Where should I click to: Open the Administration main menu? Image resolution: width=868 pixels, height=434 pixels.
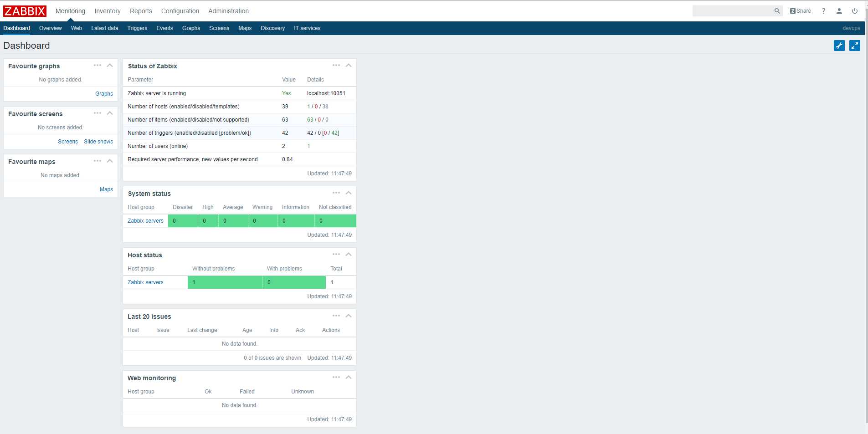coord(228,11)
